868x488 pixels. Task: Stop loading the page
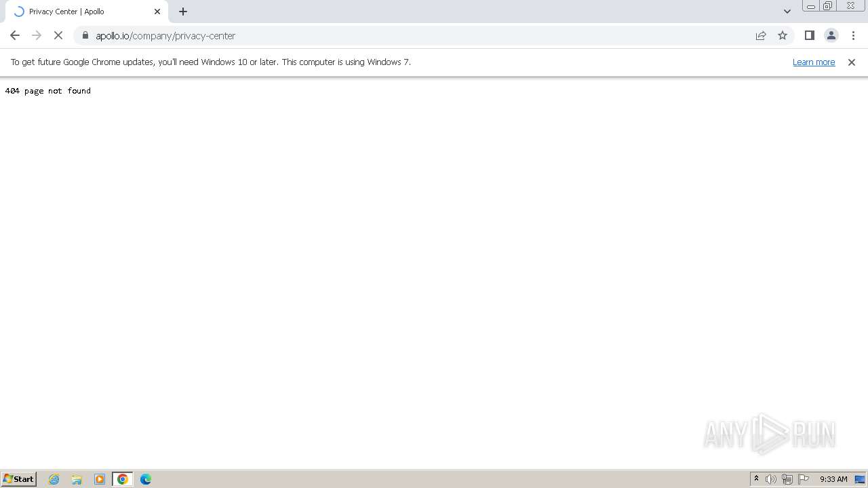[58, 35]
